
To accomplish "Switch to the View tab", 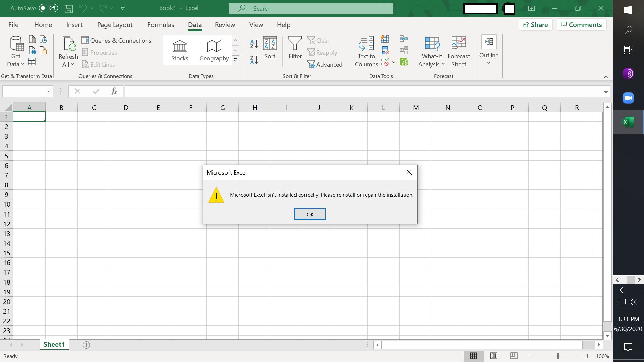I will [x=256, y=25].
